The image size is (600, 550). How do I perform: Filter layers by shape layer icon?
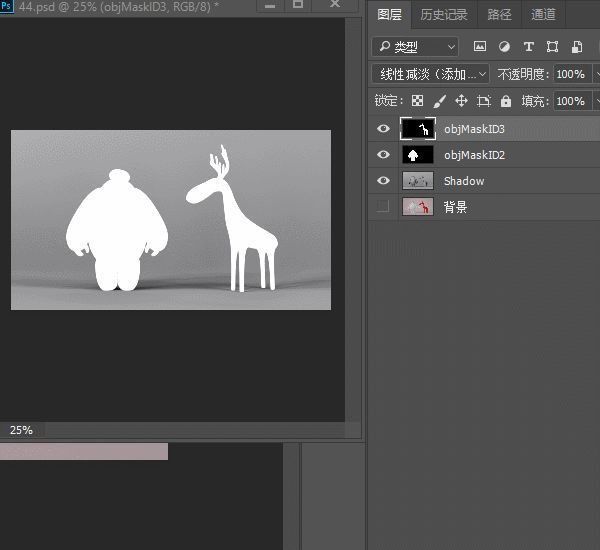(x=552, y=47)
